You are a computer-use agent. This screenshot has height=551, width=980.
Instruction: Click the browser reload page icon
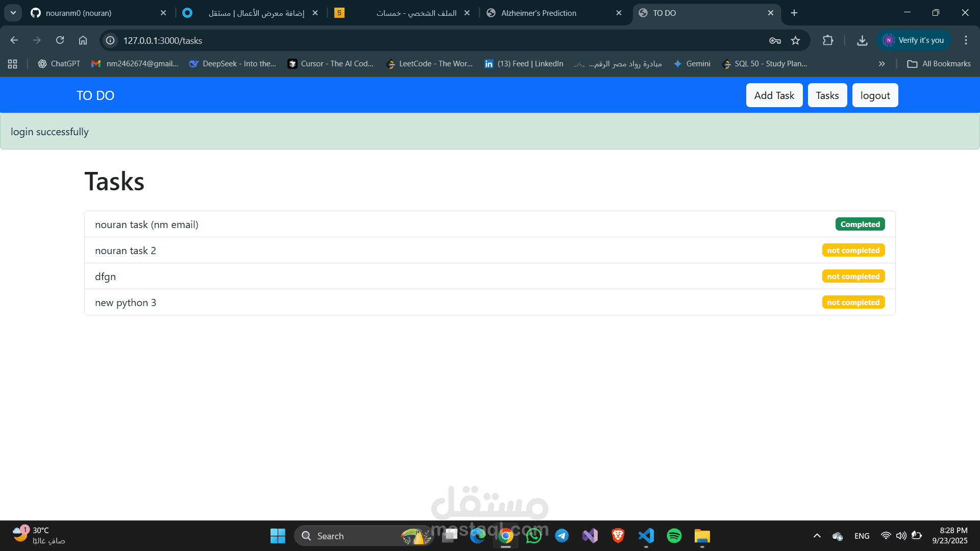point(60,40)
